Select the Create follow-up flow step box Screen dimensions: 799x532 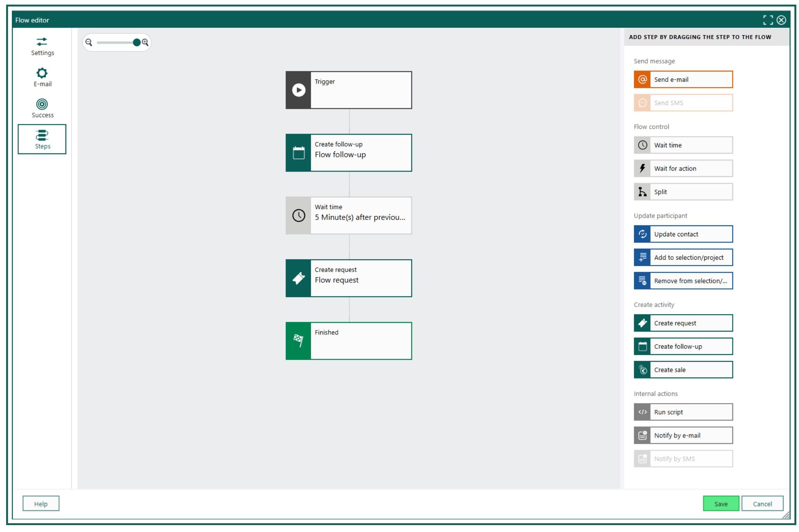point(349,153)
